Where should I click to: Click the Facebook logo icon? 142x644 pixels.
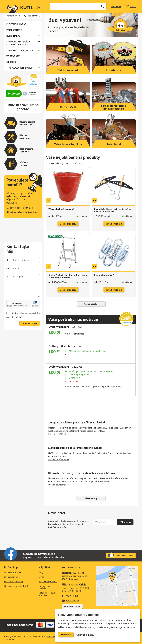click(x=11, y=554)
